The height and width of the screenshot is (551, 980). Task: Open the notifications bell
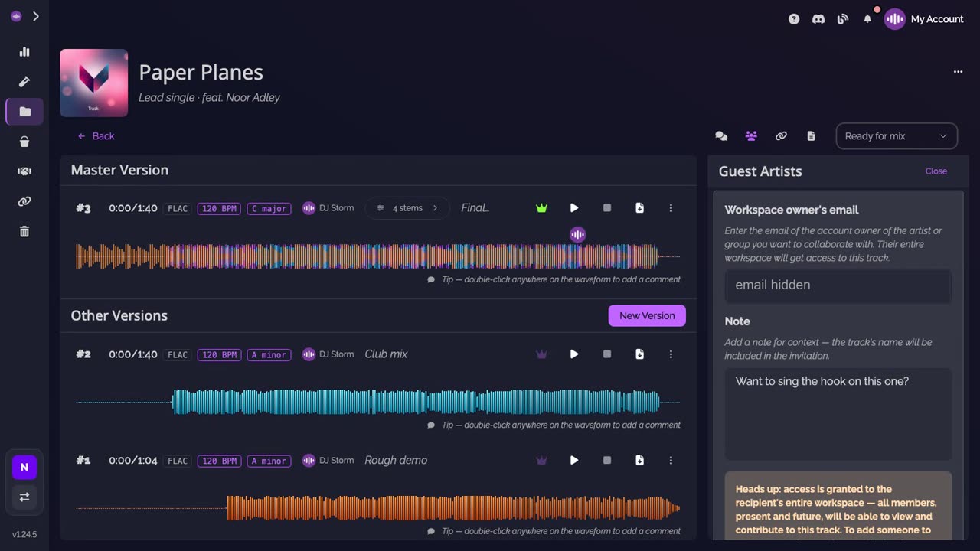coord(867,19)
